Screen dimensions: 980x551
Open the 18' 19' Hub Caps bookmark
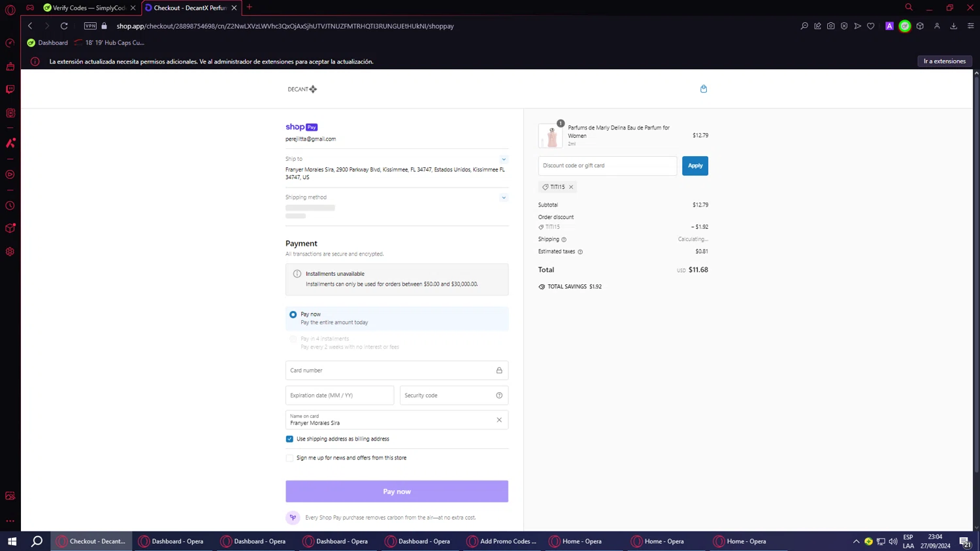pyautogui.click(x=109, y=42)
